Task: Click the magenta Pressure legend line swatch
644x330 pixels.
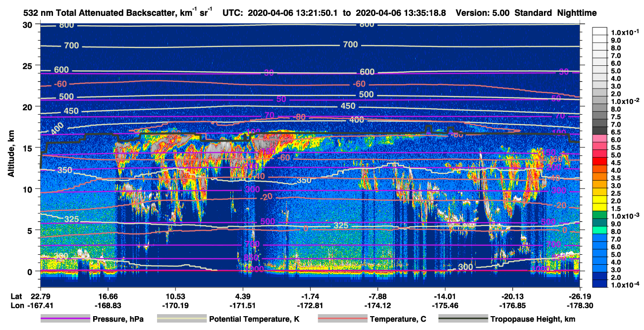Action: coord(65,319)
